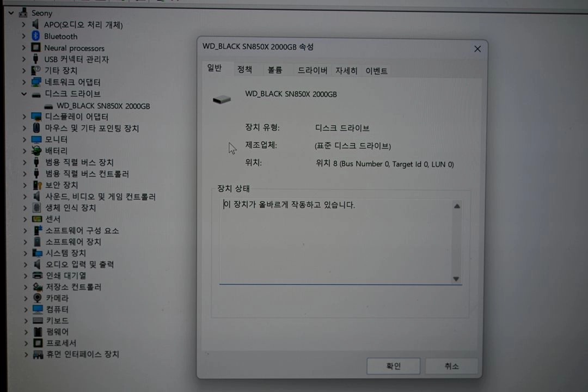Switch to the 볼륨 tab

[274, 70]
